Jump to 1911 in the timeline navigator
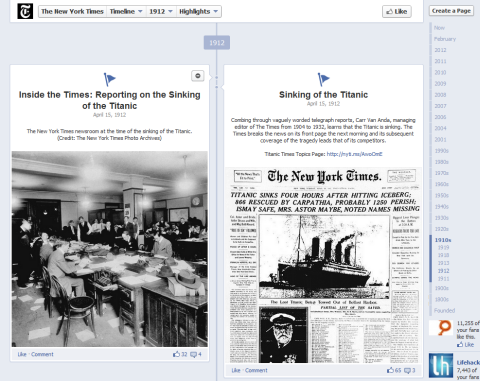This screenshot has width=480, height=381. pyautogui.click(x=443, y=279)
